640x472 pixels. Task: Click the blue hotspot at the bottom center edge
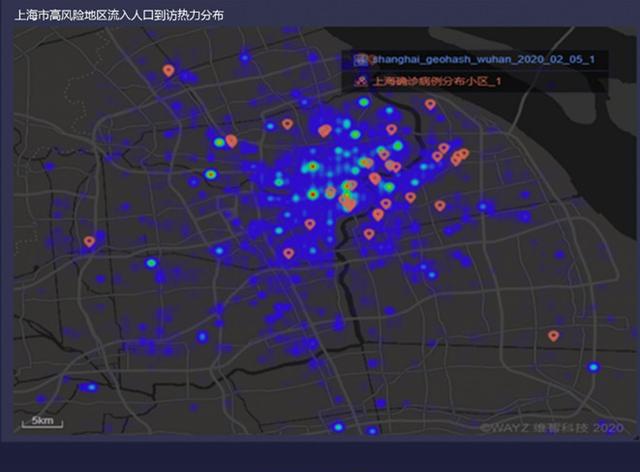[338, 427]
